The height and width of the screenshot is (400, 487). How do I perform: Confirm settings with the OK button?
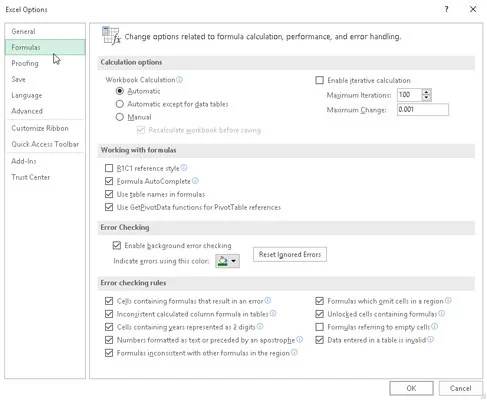[411, 388]
